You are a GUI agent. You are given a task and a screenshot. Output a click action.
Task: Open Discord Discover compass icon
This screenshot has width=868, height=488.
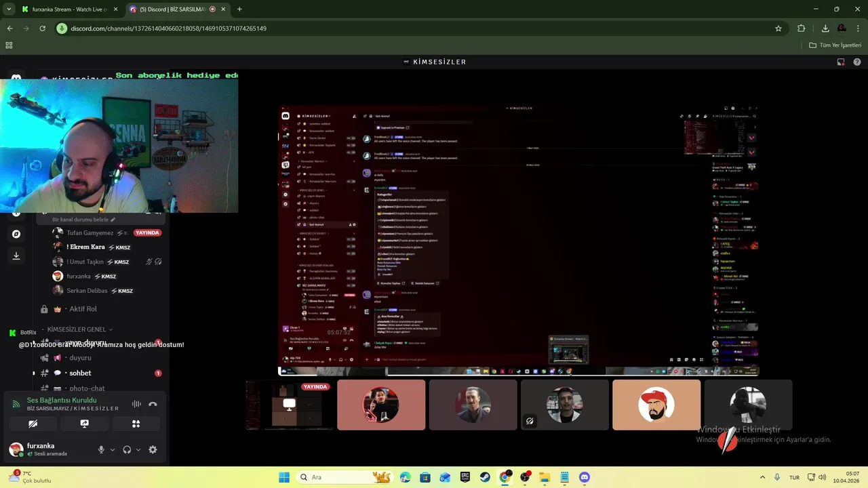(16, 234)
